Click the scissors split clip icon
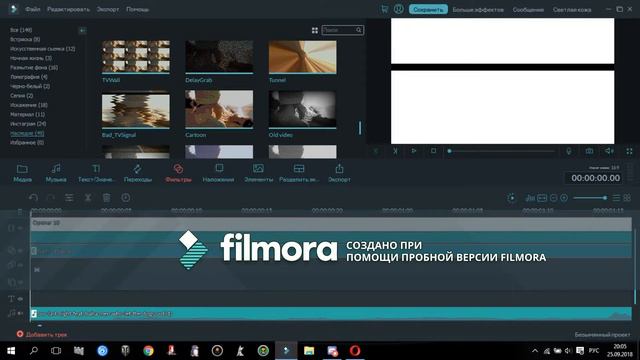Screen dimensions: 640x360 click(88, 198)
